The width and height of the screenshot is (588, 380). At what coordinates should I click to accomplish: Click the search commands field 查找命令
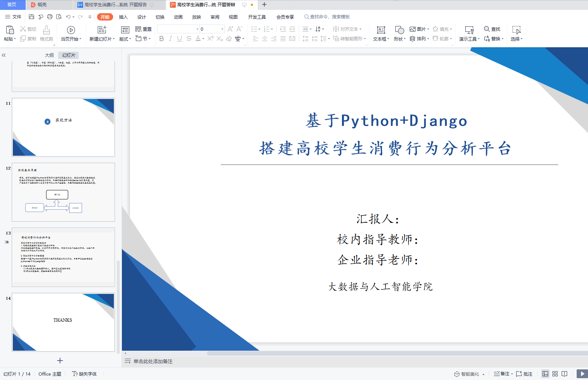point(327,17)
